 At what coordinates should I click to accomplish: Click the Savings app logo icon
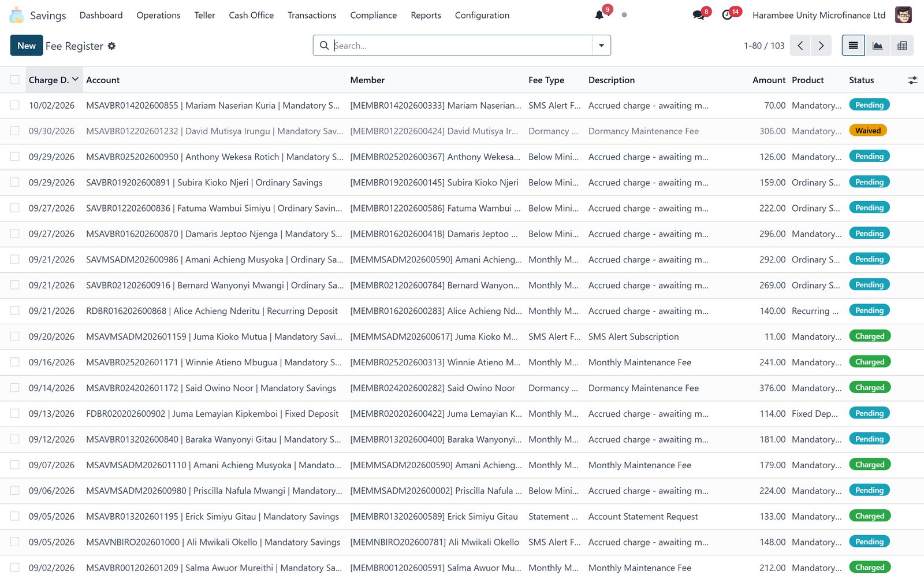click(x=17, y=15)
